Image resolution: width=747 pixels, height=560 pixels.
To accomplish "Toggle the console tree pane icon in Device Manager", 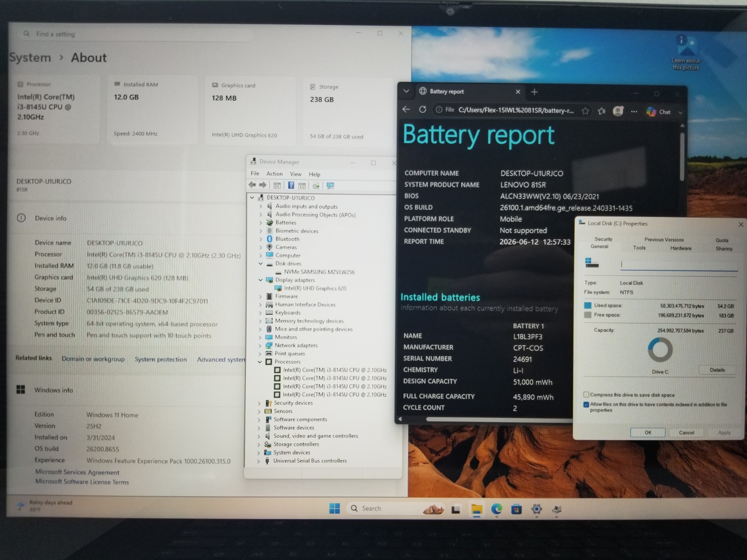I will click(277, 186).
